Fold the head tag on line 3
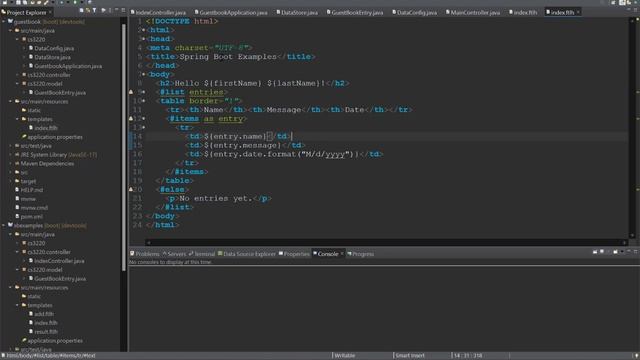The height and width of the screenshot is (360, 640). pos(144,39)
